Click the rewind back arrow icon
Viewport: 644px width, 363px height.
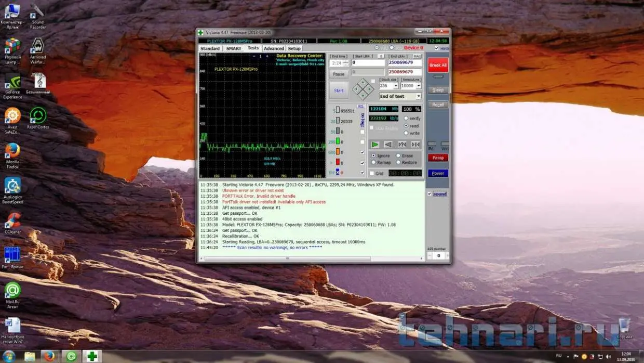coord(388,144)
